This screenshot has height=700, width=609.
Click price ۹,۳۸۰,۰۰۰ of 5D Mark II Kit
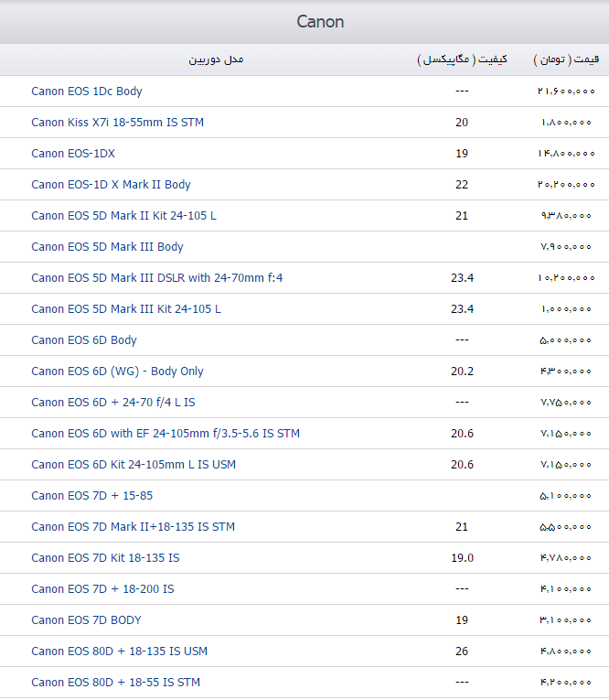pos(566,216)
